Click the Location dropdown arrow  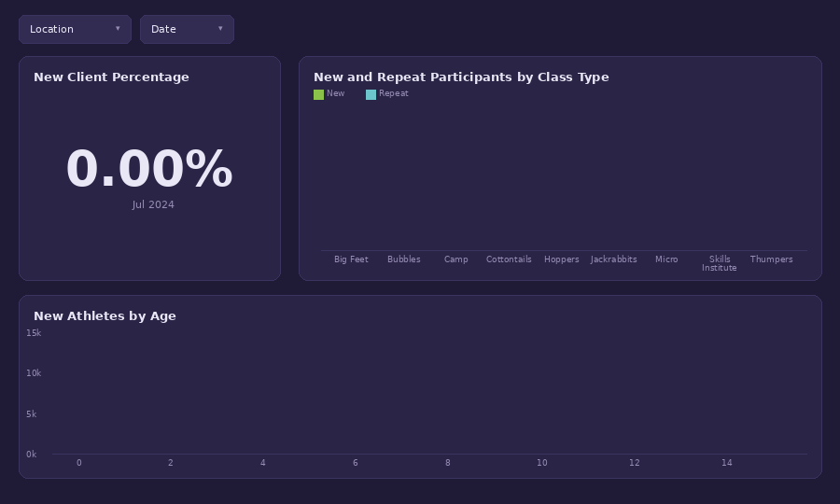click(118, 28)
